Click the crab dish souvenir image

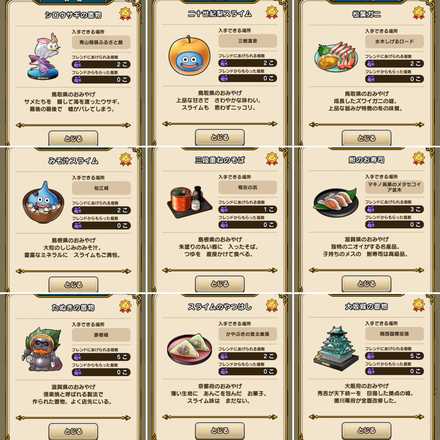point(336,57)
